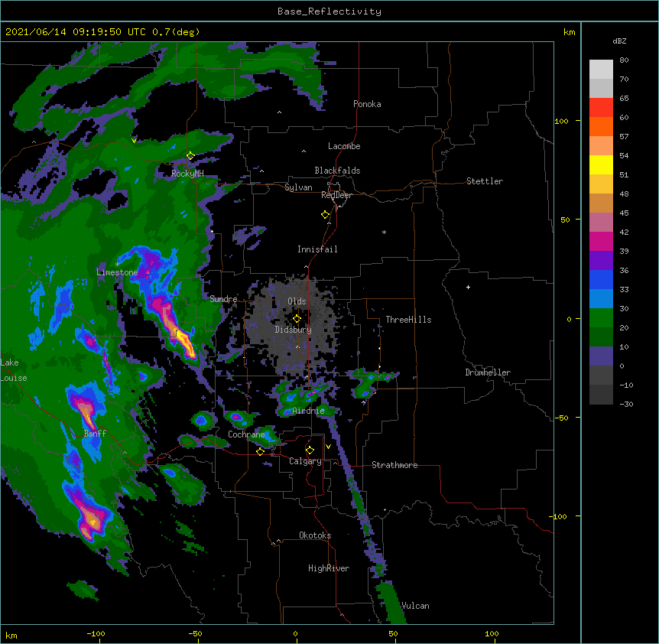This screenshot has height=644, width=659.
Task: Click the Ponoka city label
Action: [367, 104]
